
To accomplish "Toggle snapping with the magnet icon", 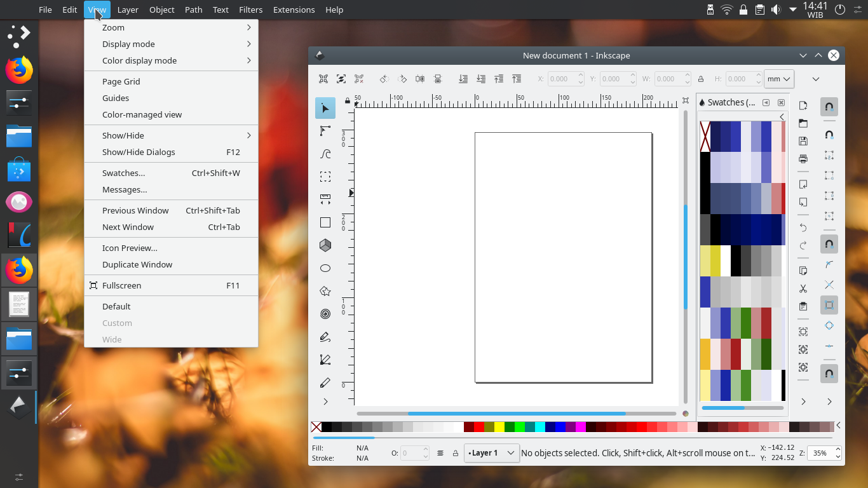I will (829, 107).
